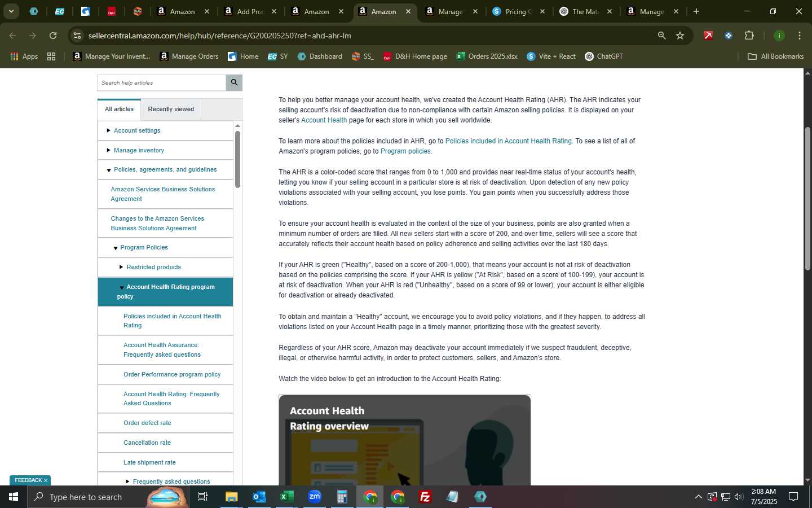Click the Account Health link in paragraph
Image resolution: width=812 pixels, height=508 pixels.
324,120
